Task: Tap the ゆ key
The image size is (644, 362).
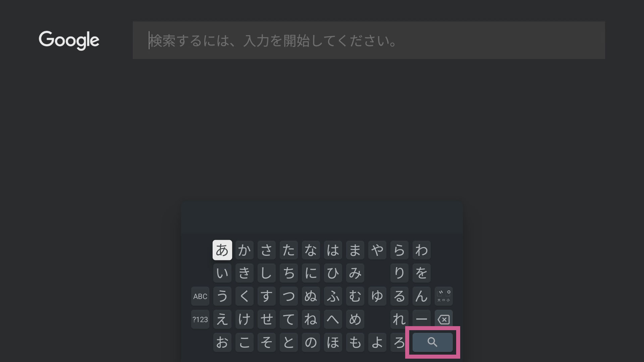Action: pyautogui.click(x=377, y=296)
